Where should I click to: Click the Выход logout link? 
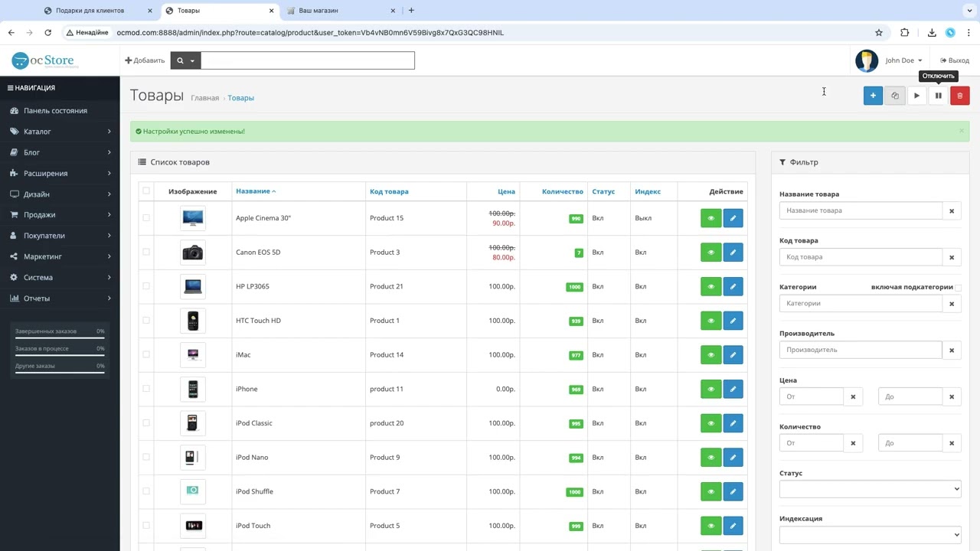[955, 60]
